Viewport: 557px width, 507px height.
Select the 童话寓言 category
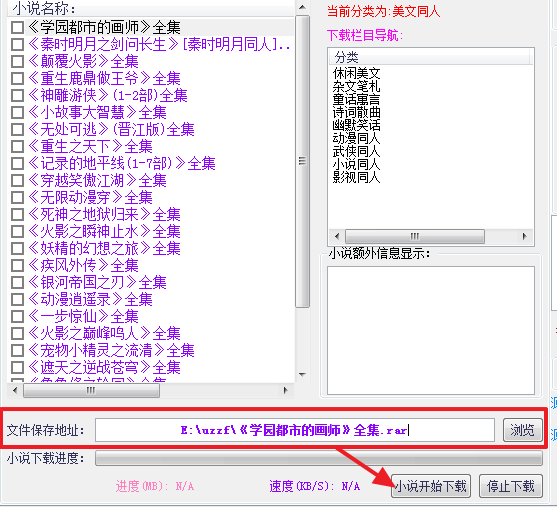pos(356,99)
